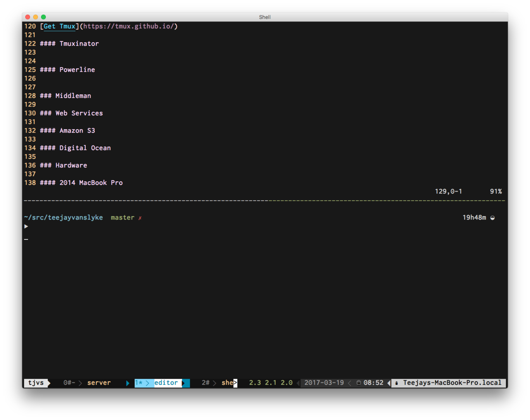Click the 19h48m elapsed time indicator
The height and width of the screenshot is (420, 530).
[475, 217]
